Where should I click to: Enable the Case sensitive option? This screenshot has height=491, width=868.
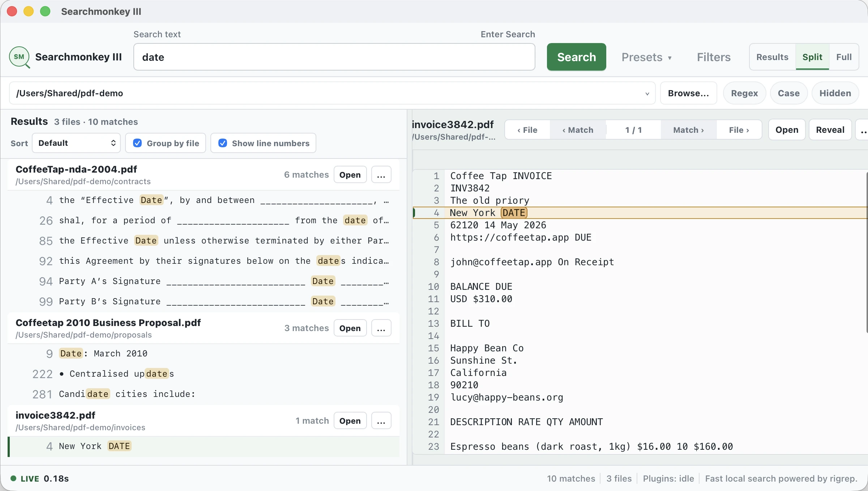click(x=788, y=93)
